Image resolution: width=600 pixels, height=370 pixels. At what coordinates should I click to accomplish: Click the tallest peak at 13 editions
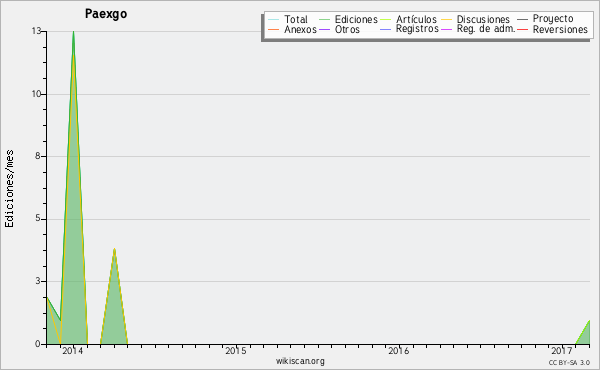pos(73,32)
